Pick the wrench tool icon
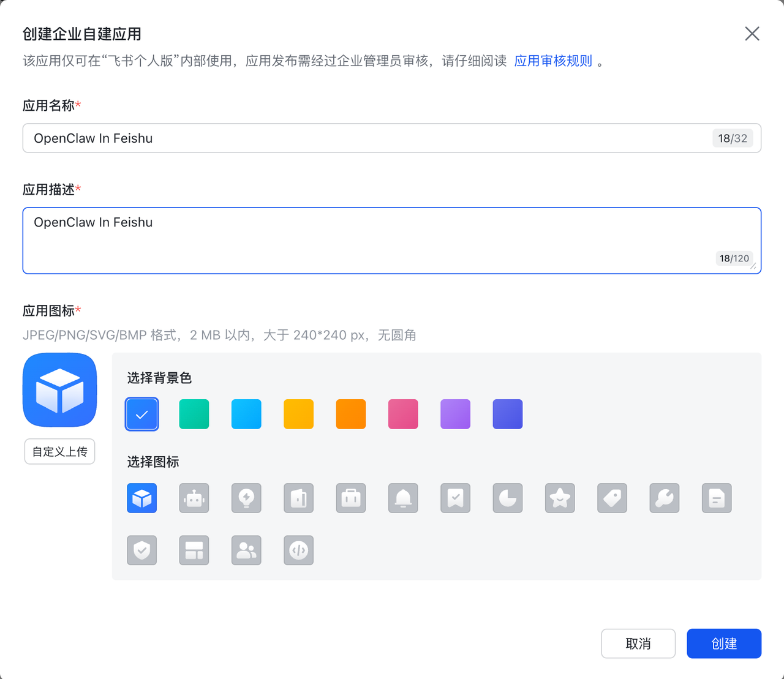784x679 pixels. [664, 498]
